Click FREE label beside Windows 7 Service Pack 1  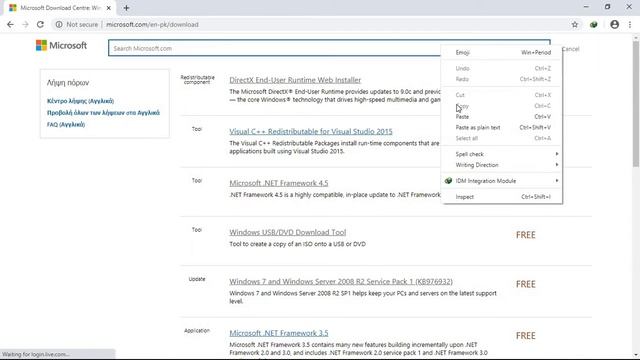click(526, 284)
